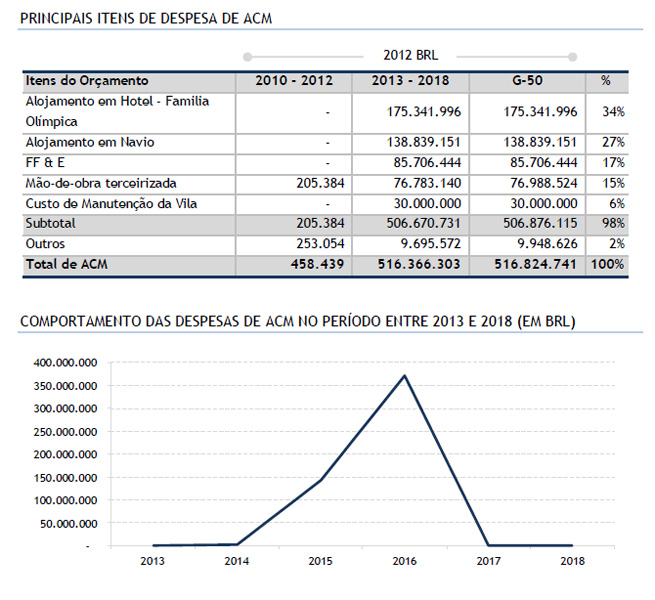
Task: Click the 300.000.000 y-axis label
Action: tap(66, 409)
